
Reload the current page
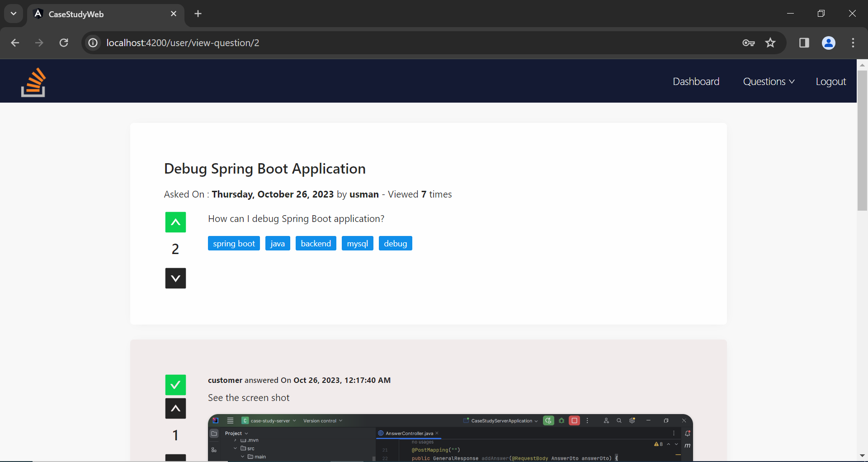64,42
